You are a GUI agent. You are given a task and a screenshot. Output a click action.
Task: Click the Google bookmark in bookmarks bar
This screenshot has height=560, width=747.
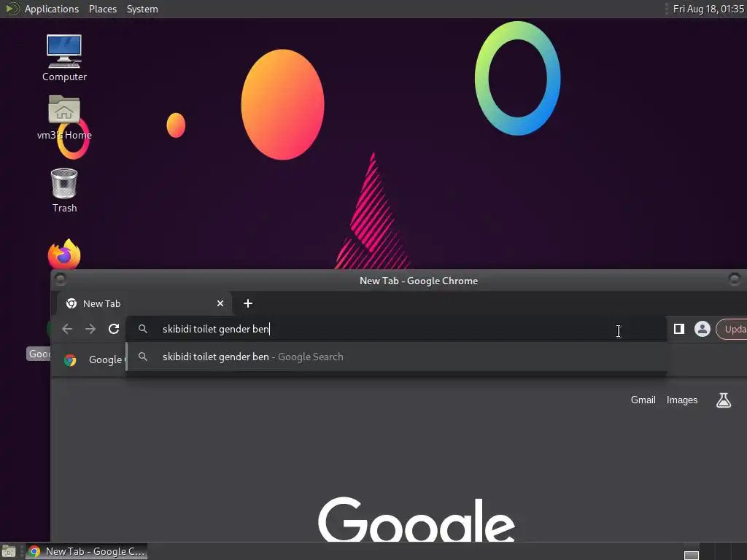(x=93, y=359)
